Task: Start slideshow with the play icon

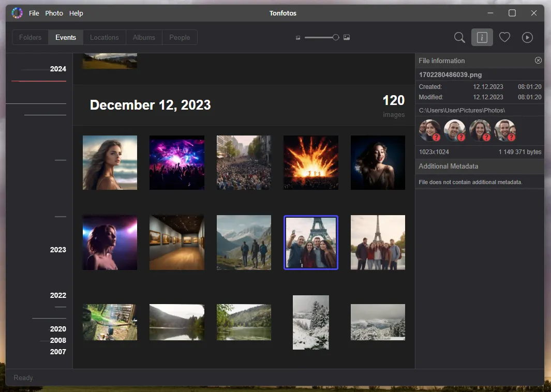Action: click(x=527, y=37)
